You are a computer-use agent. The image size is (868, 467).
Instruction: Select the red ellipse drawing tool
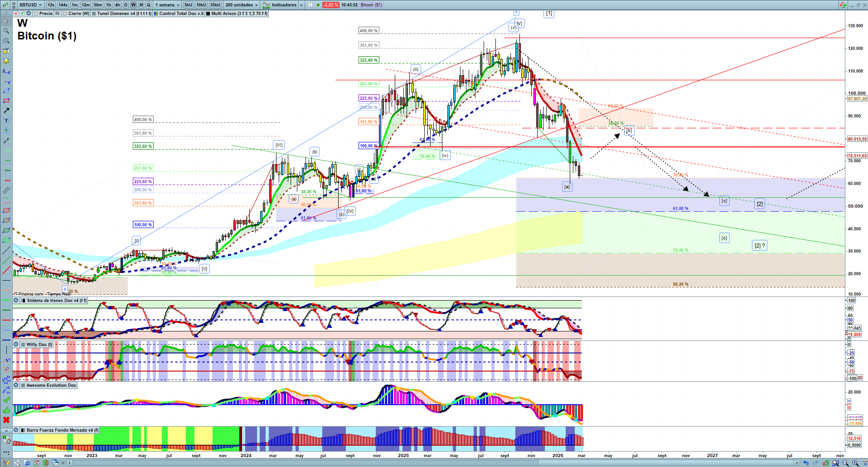[6, 210]
